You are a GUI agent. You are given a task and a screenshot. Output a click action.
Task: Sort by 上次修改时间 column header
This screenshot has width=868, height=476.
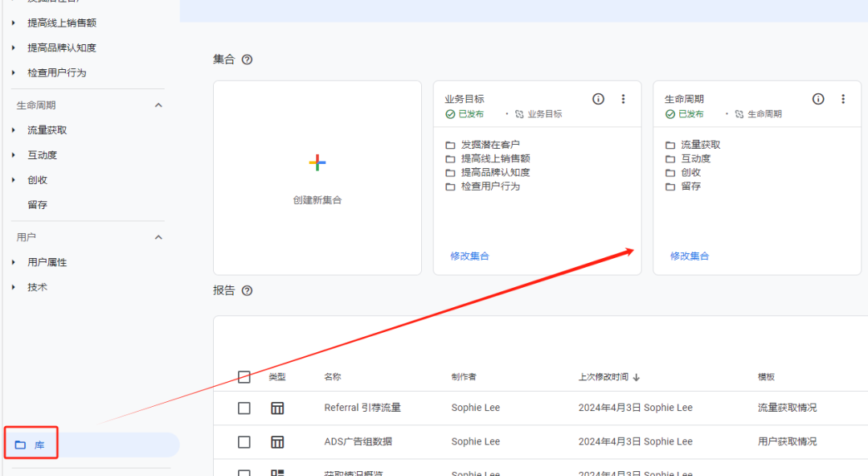click(604, 377)
